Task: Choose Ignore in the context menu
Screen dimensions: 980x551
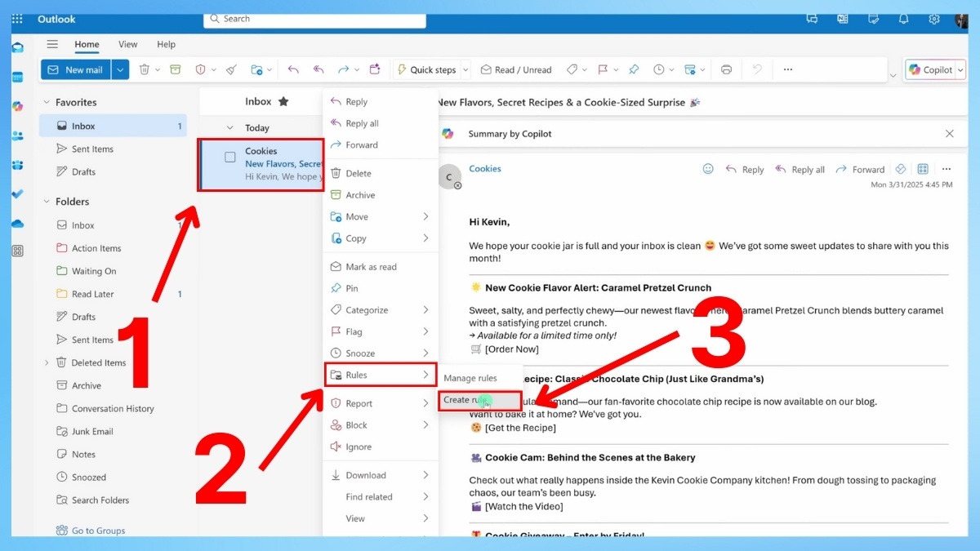Action: pyautogui.click(x=381, y=447)
